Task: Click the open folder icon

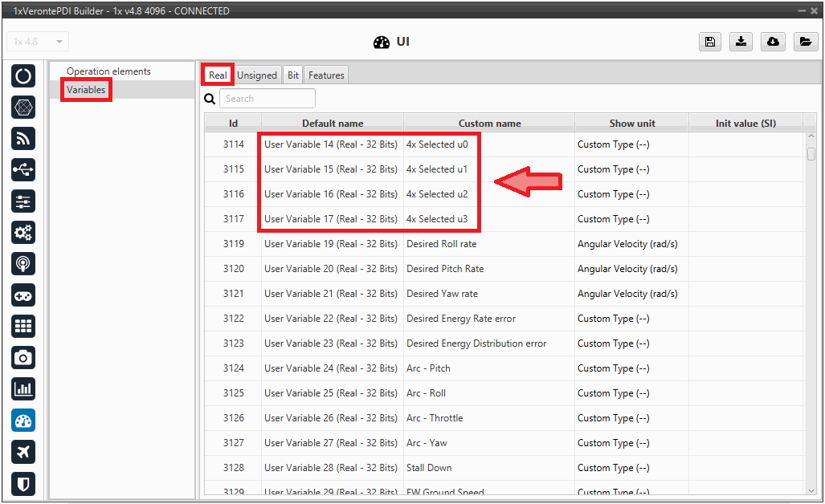Action: click(805, 43)
